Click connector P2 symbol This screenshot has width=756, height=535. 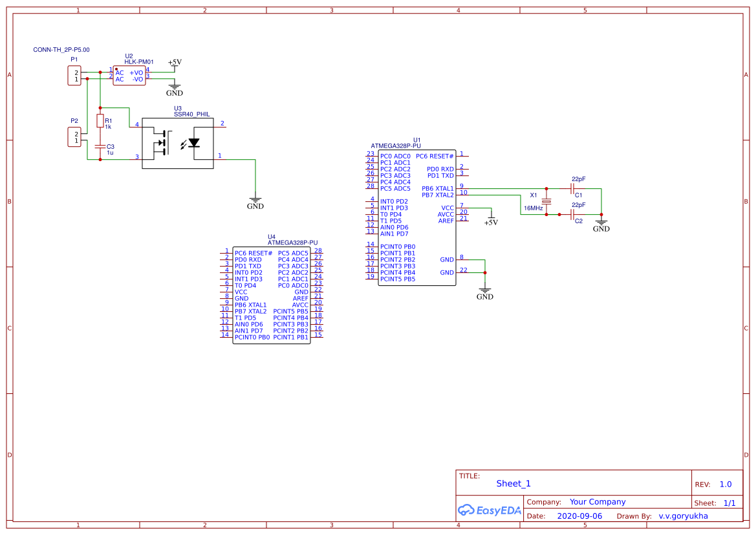74,137
